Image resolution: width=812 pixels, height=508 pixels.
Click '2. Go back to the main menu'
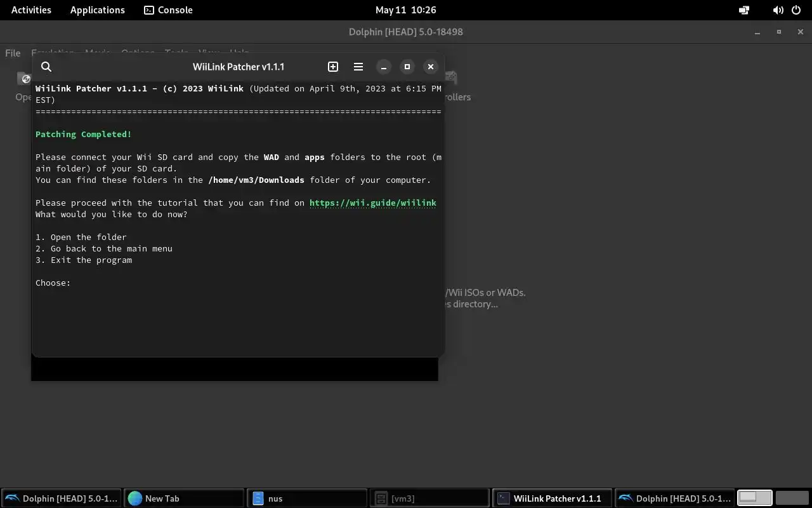click(104, 248)
